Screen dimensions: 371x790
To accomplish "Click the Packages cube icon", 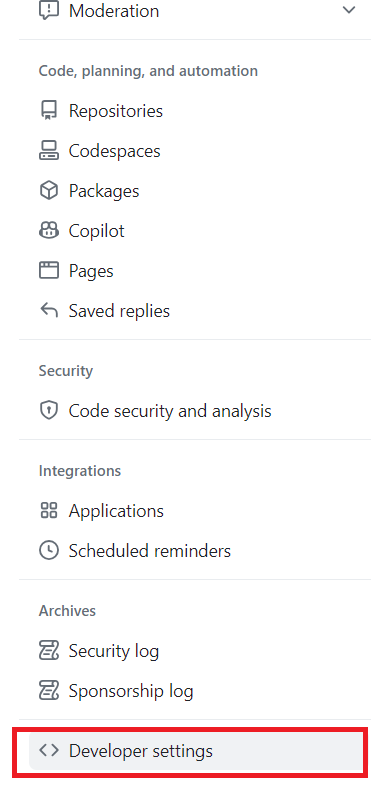I will point(49,190).
